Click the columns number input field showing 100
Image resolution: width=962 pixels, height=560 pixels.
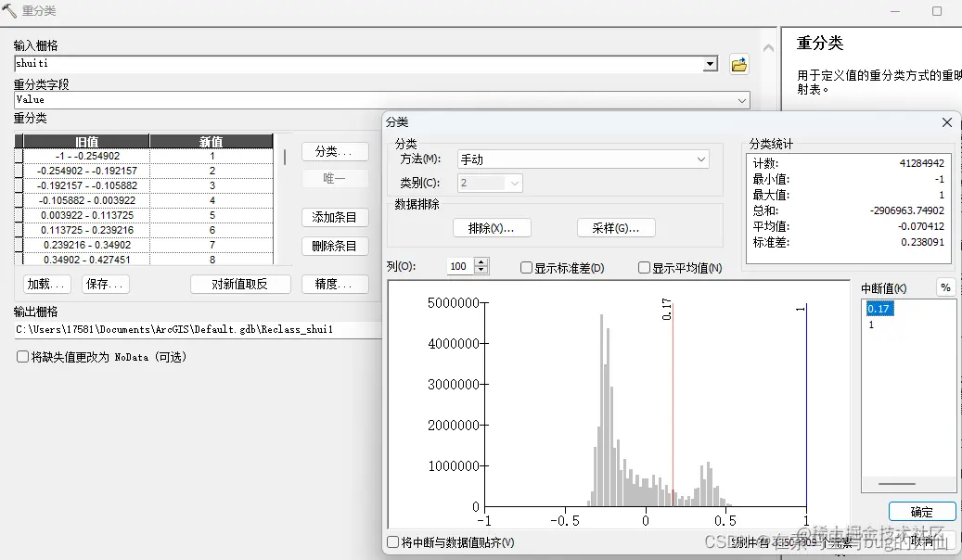460,266
